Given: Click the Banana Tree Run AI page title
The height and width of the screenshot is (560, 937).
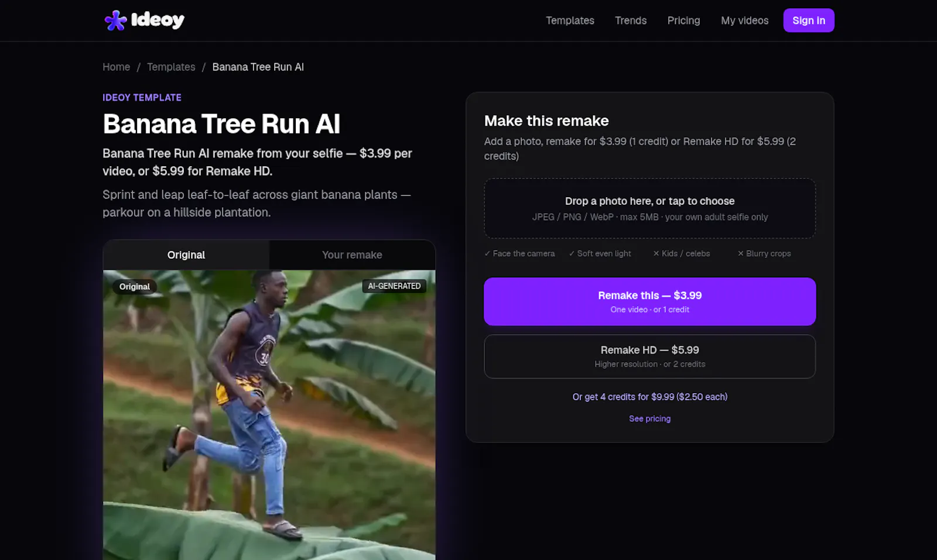Looking at the screenshot, I should [221, 124].
